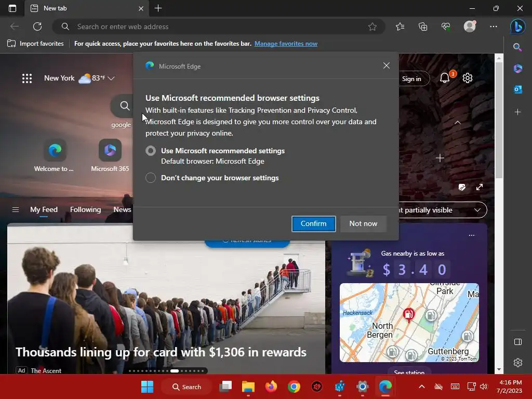Click the Not now button
532x399 pixels.
pos(363,223)
